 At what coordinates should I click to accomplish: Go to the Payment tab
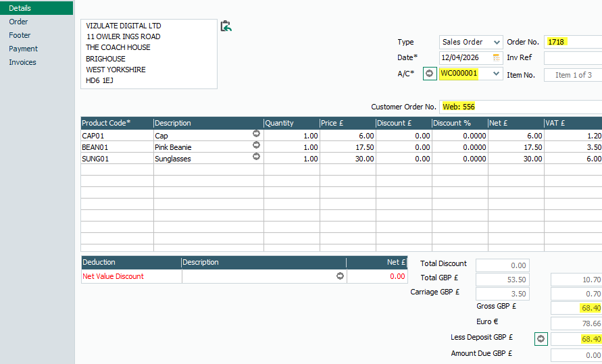tap(23, 49)
